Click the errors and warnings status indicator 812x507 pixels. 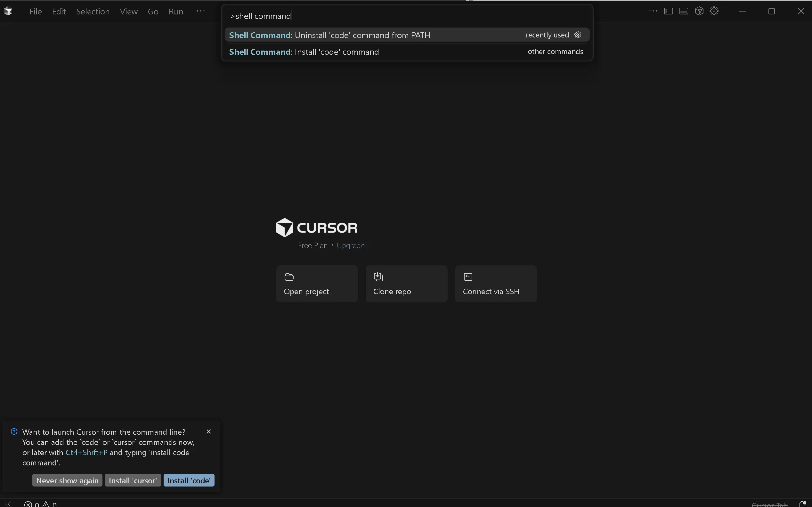tap(40, 504)
